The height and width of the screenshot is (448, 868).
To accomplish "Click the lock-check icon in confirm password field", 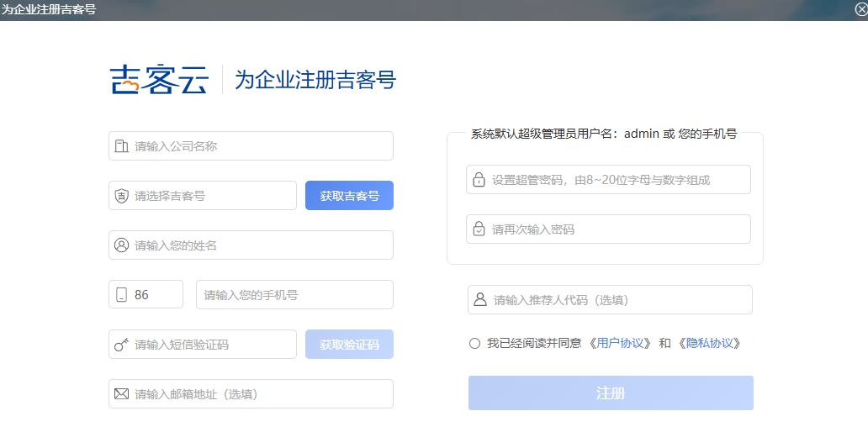I will (479, 229).
